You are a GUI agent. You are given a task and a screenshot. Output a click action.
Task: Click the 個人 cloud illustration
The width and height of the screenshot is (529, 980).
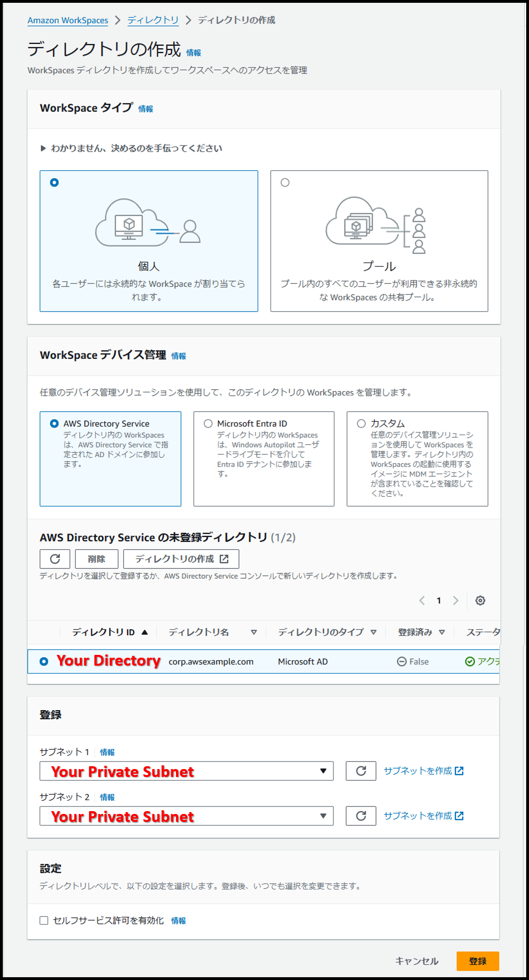pos(148,223)
